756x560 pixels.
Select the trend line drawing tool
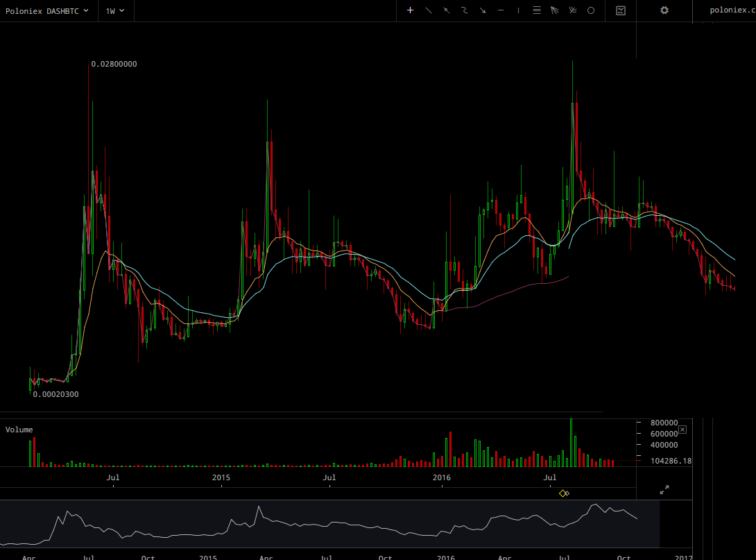pyautogui.click(x=428, y=10)
